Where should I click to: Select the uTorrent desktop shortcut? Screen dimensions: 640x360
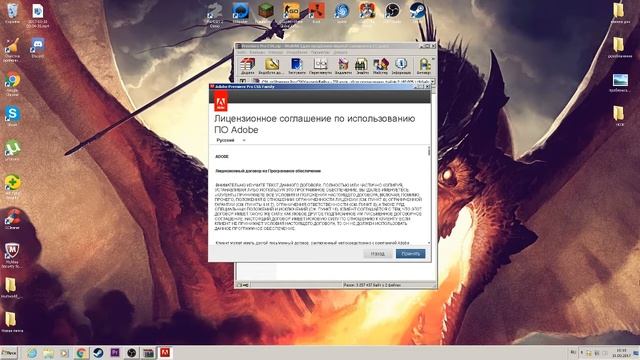(12, 151)
